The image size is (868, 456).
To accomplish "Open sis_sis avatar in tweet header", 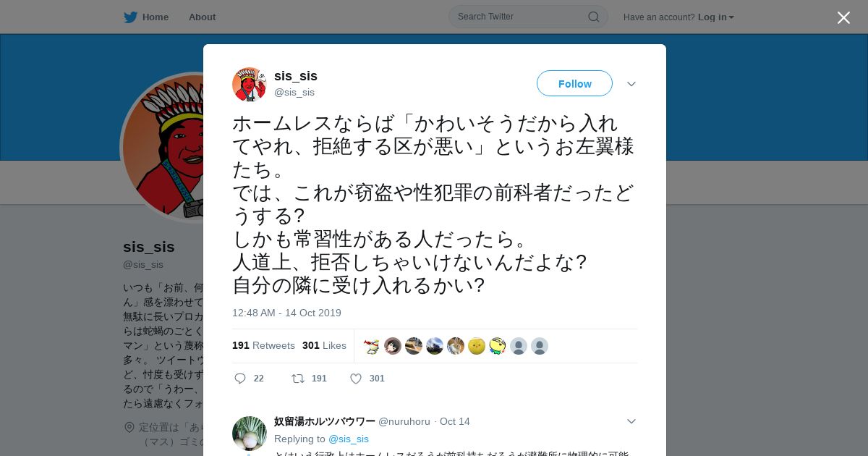I will point(249,84).
